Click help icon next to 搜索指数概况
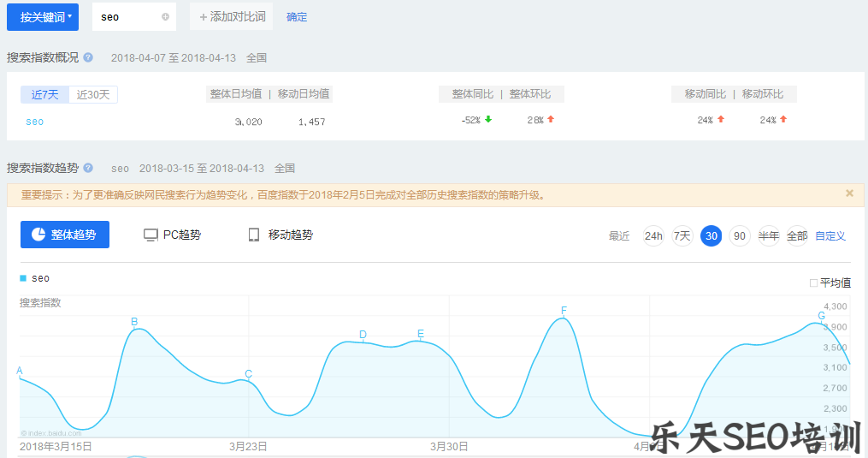The width and height of the screenshot is (868, 458). coord(88,57)
